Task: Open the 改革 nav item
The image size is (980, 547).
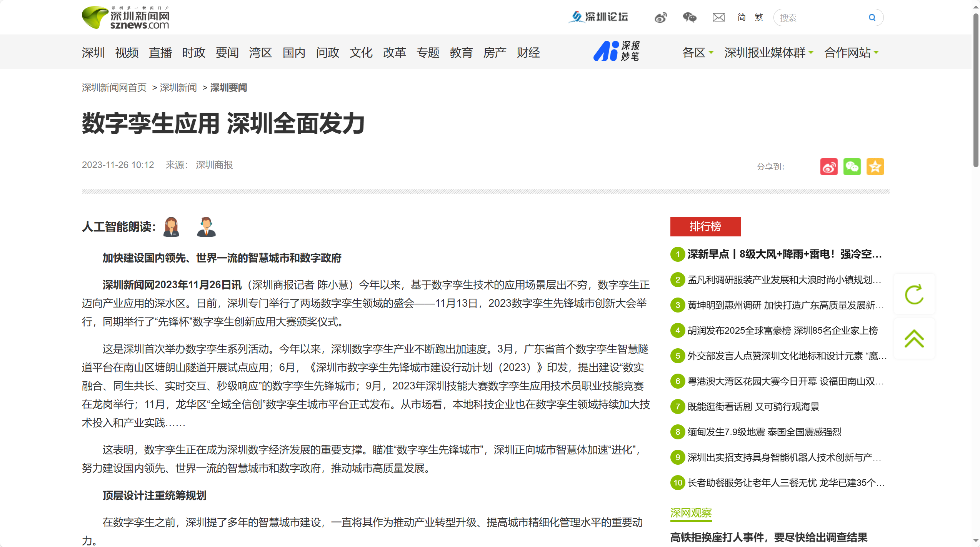Action: pyautogui.click(x=395, y=52)
